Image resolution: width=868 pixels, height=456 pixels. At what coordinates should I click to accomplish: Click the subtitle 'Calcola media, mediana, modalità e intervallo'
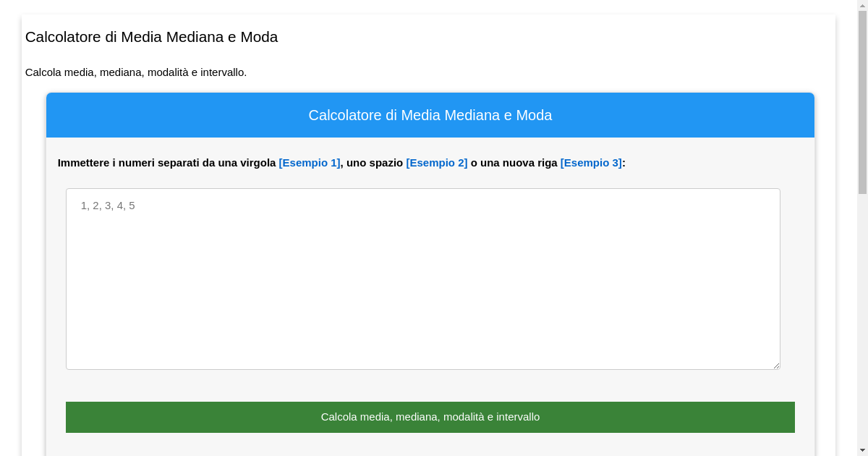(136, 72)
